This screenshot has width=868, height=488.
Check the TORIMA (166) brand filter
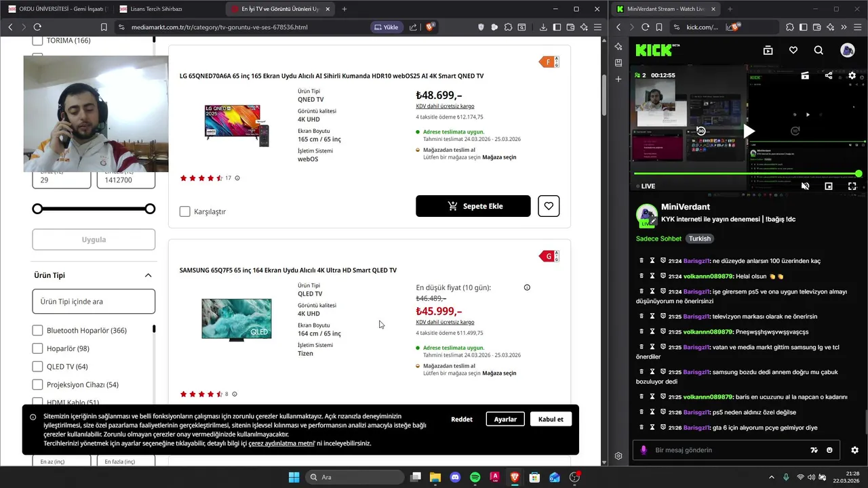(38, 41)
